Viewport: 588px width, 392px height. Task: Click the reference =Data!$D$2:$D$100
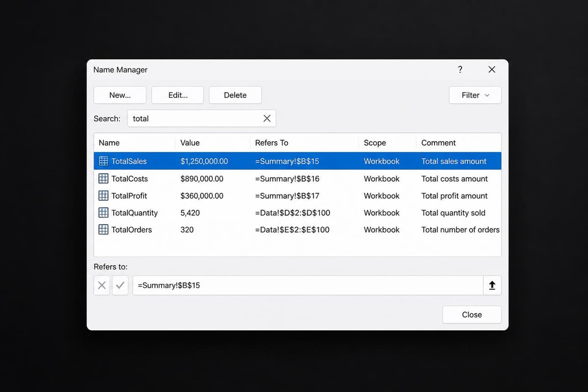pos(293,213)
